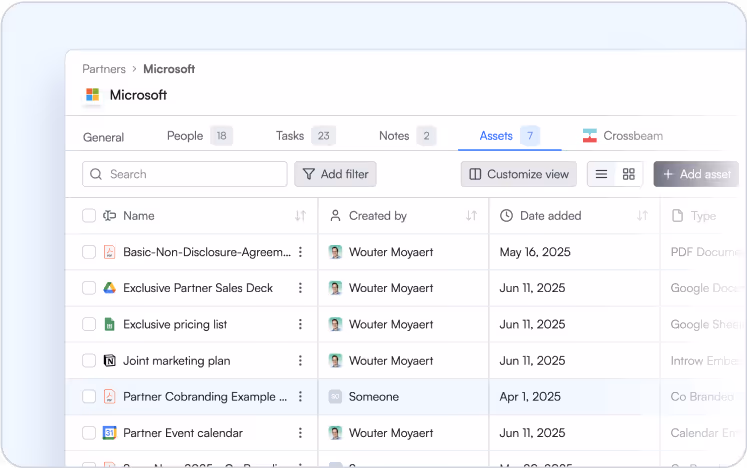Open options menu for Partner Cobranding Example
The width and height of the screenshot is (747, 468).
click(x=300, y=397)
